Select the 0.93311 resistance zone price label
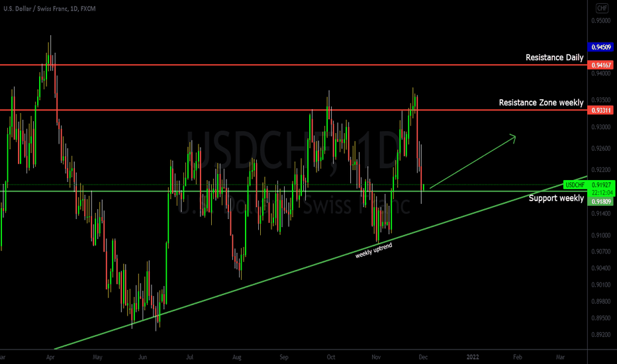 (601, 110)
